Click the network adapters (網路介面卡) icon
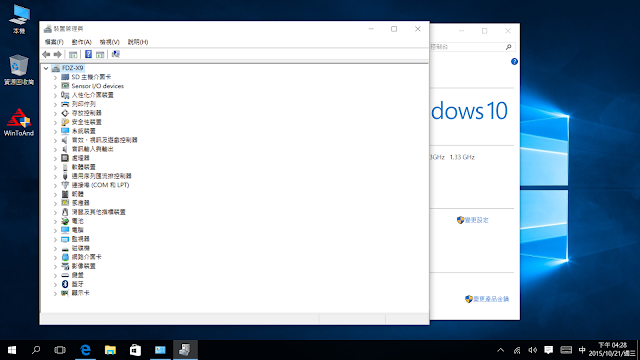The width and height of the screenshot is (640, 360). 65,257
